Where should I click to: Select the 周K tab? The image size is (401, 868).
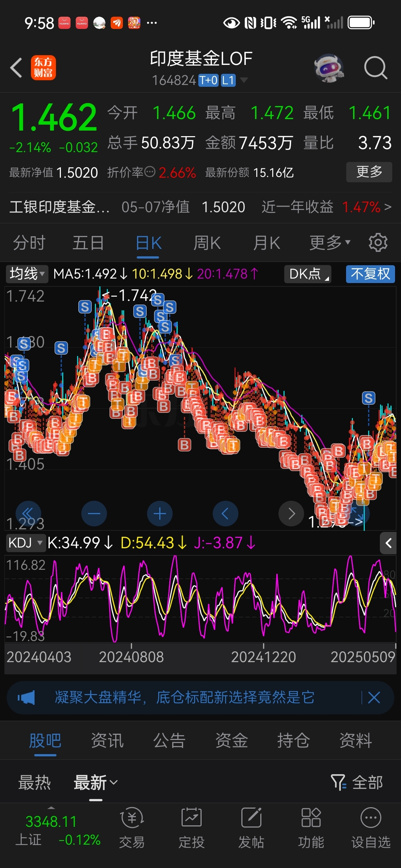pyautogui.click(x=207, y=243)
